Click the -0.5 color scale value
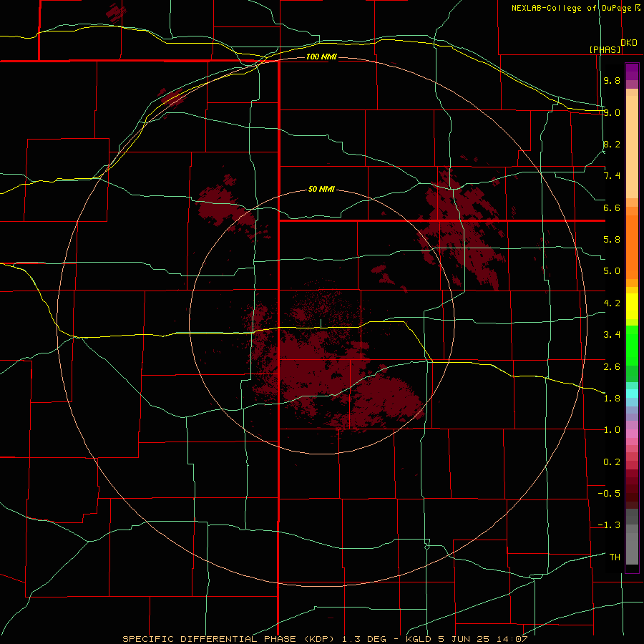Image resolution: width=644 pixels, height=644 pixels. pyautogui.click(x=609, y=494)
